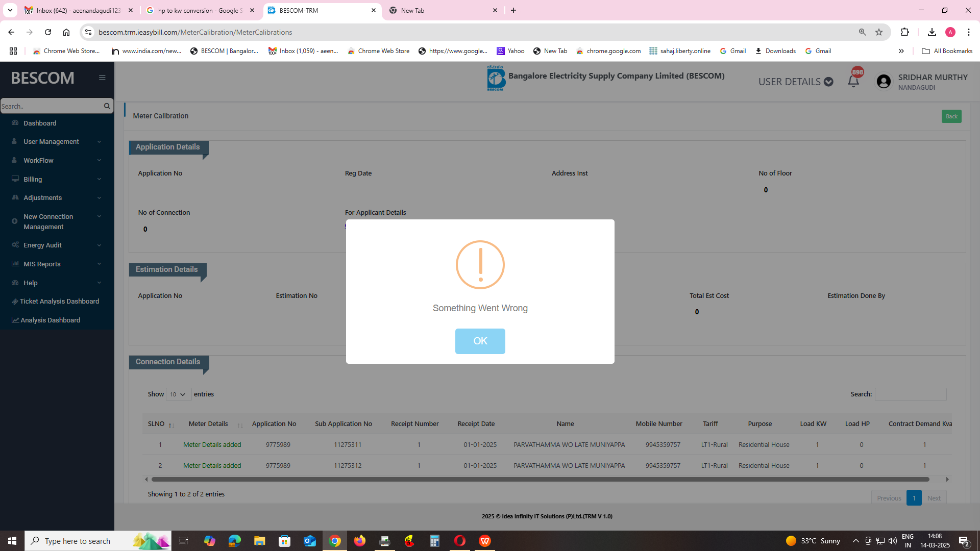The width and height of the screenshot is (980, 551).
Task: Expand the MIS Reports menu
Action: point(57,264)
